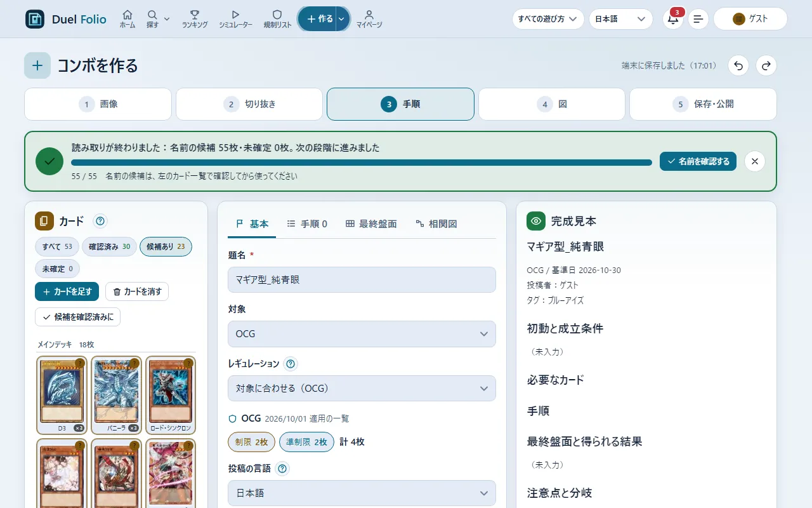Dismiss the scan-complete notification banner
812x508 pixels.
coord(755,161)
